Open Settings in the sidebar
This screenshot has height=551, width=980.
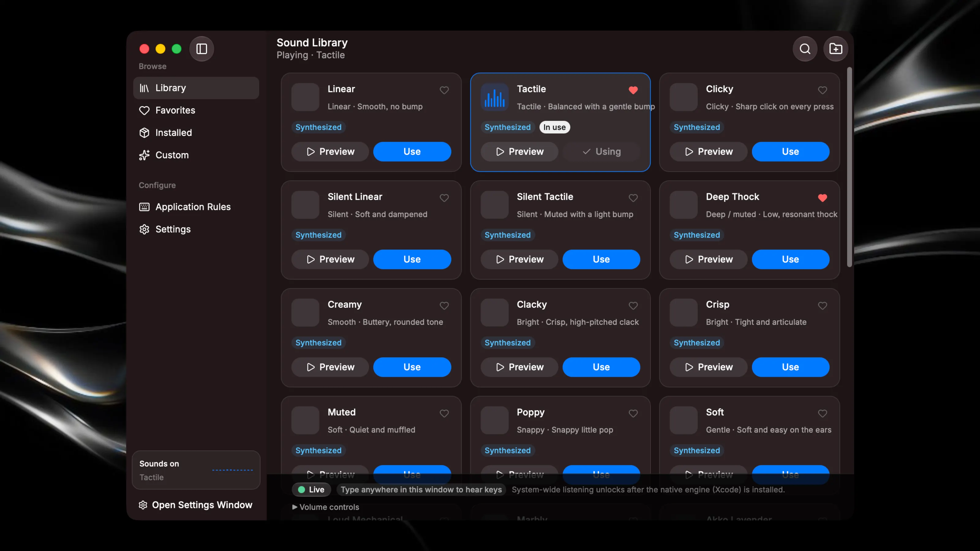point(196,229)
